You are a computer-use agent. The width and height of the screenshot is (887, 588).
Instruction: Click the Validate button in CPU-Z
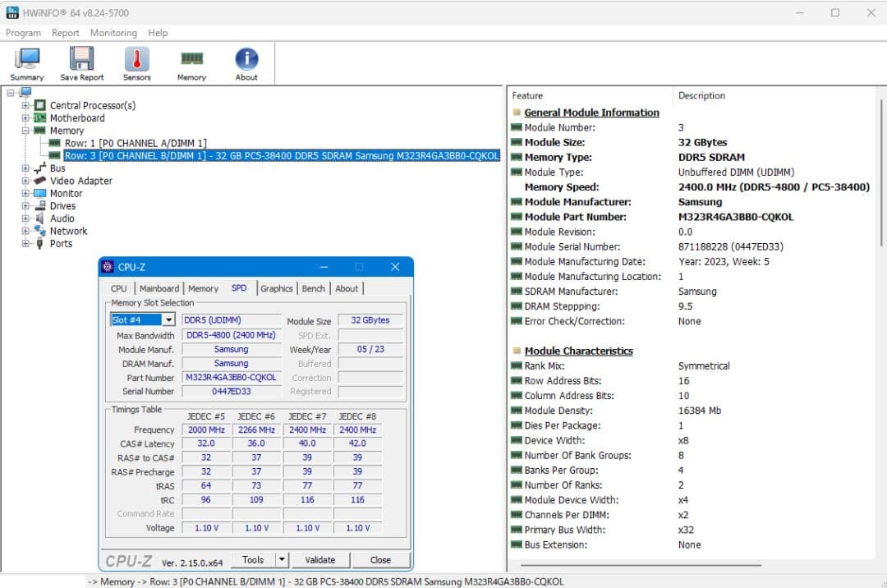click(319, 560)
